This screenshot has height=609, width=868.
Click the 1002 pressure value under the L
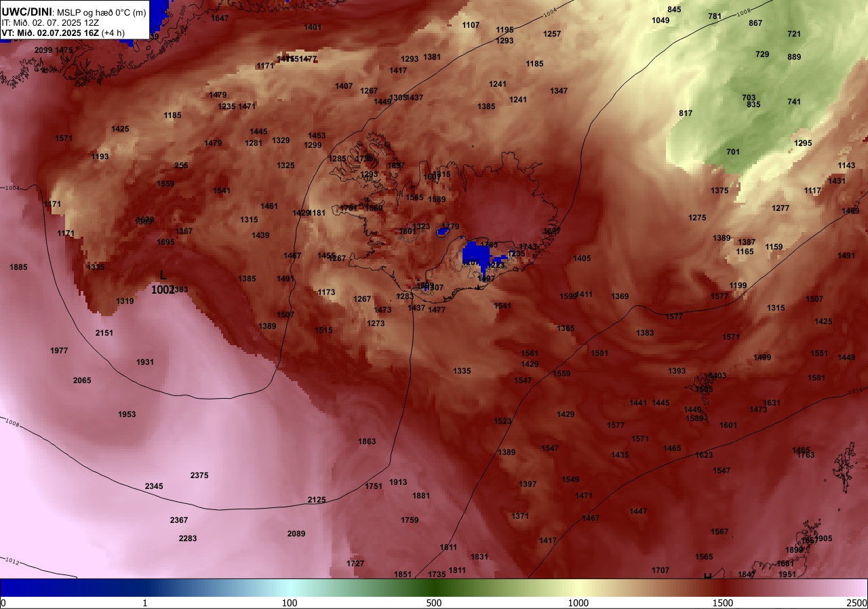(x=163, y=290)
